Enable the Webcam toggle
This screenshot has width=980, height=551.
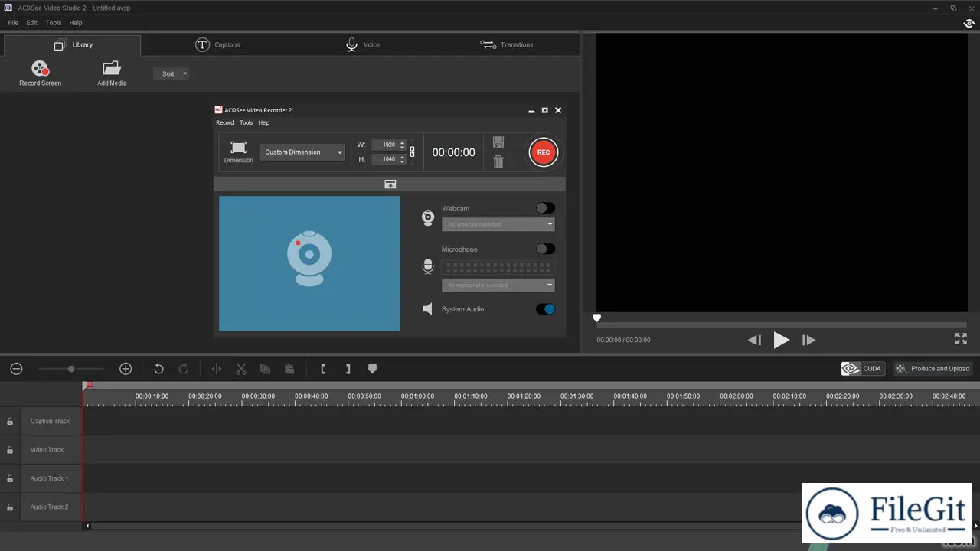545,208
